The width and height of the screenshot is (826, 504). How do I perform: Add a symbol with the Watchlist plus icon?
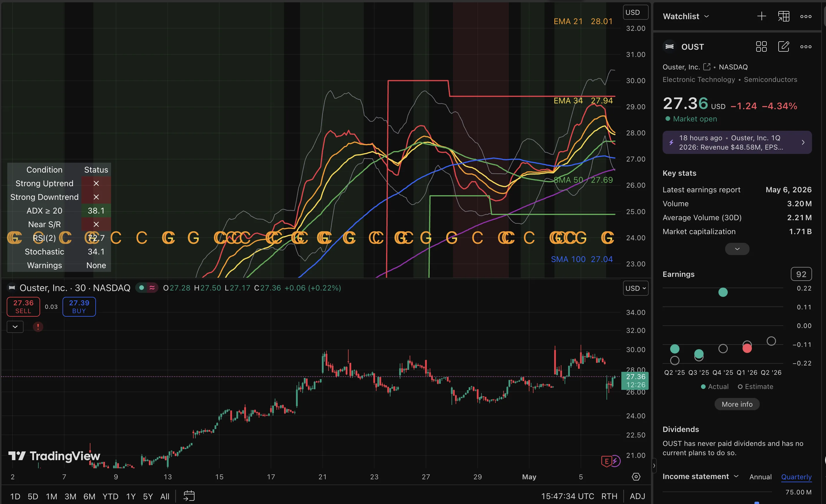tap(761, 16)
